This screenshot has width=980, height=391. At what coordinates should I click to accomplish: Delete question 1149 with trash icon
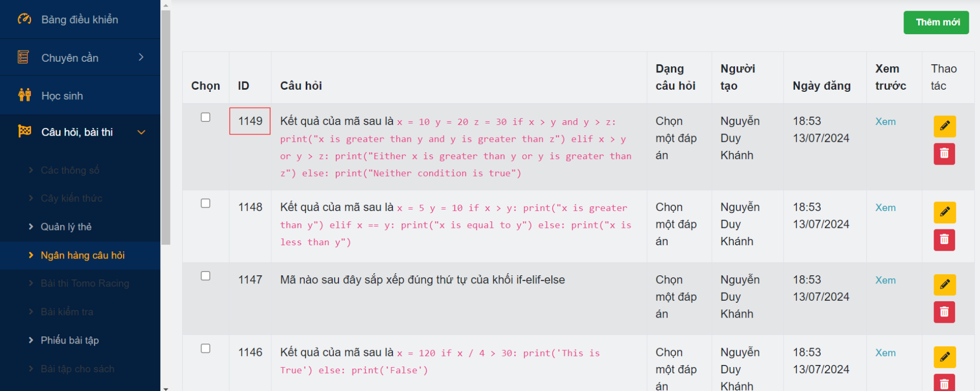(x=944, y=153)
